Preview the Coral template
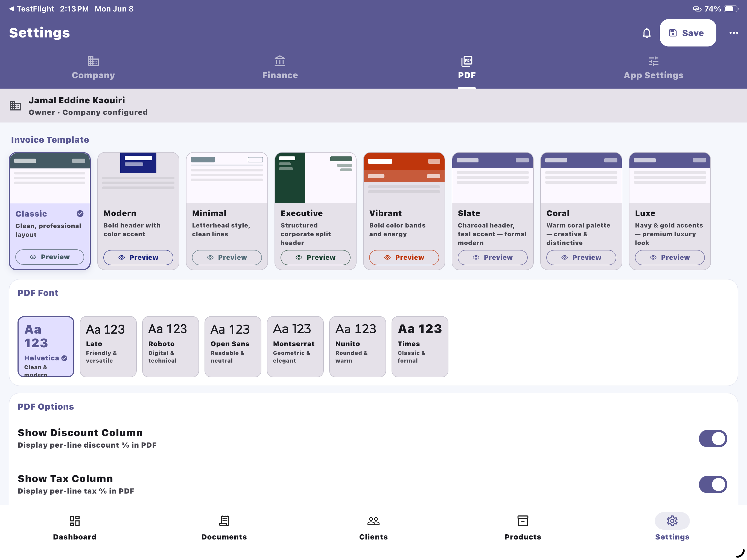This screenshot has height=560, width=747. coord(581,257)
